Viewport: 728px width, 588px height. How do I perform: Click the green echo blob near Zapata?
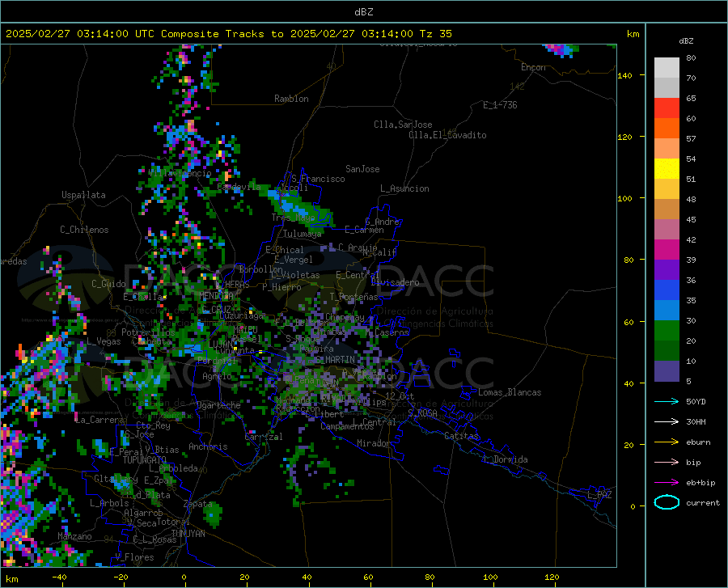point(213,514)
